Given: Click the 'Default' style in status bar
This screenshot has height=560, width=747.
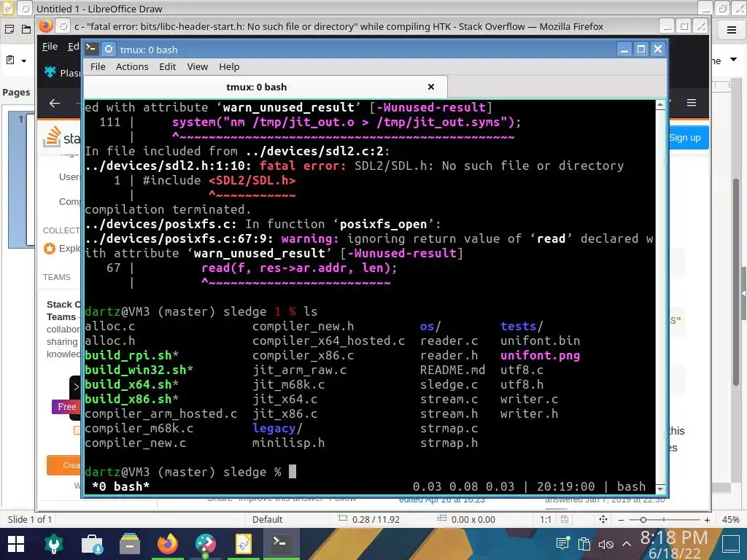Looking at the screenshot, I should pos(267,519).
